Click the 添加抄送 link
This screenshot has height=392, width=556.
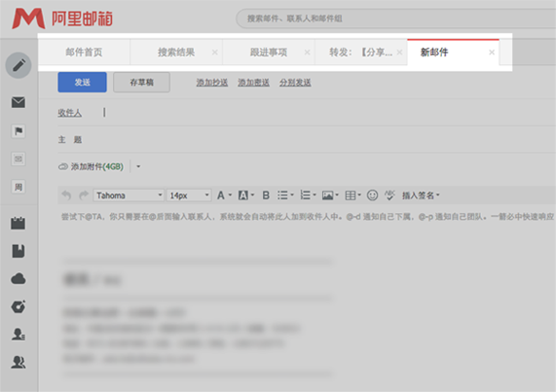pos(212,83)
